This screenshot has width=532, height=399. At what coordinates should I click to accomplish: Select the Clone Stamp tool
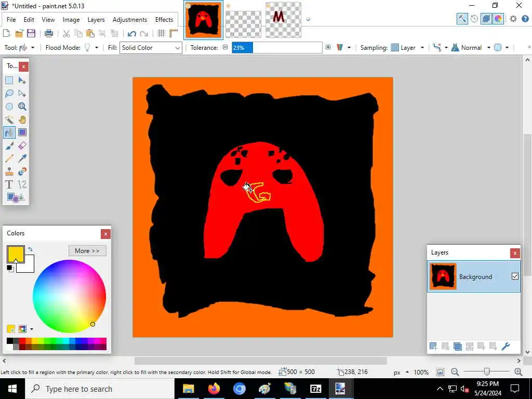click(9, 171)
